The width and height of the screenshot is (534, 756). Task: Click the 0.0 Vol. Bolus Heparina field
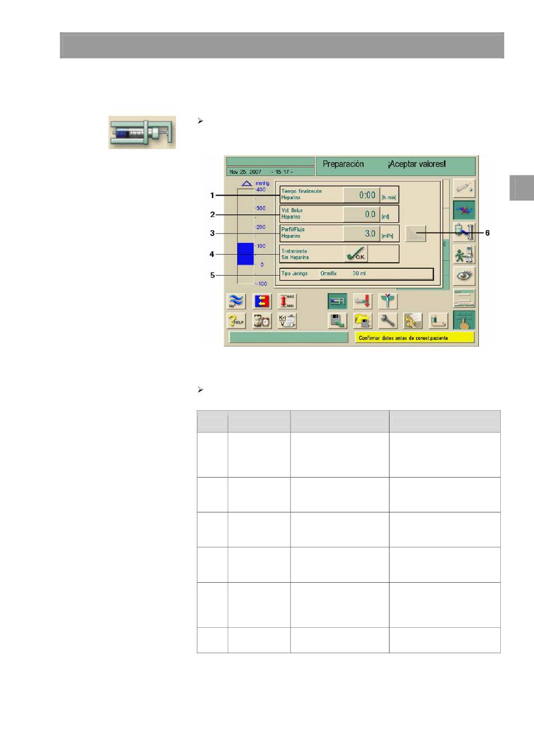[x=361, y=214]
